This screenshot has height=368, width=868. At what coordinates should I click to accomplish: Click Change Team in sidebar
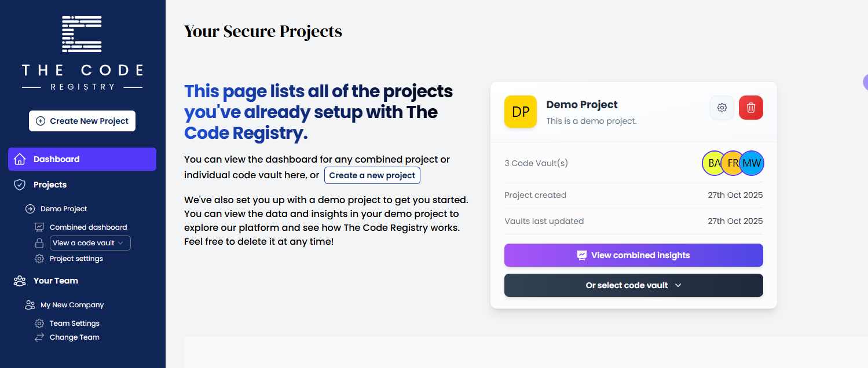coord(74,337)
